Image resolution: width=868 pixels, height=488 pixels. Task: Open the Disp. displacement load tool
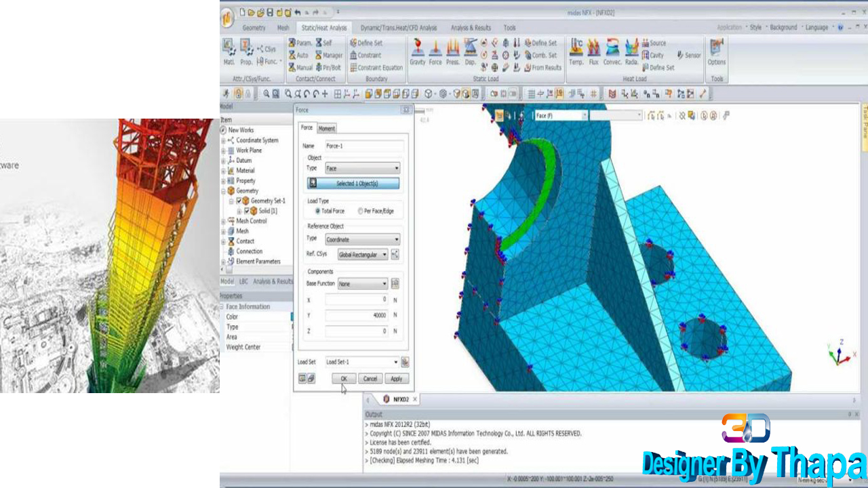pos(470,53)
